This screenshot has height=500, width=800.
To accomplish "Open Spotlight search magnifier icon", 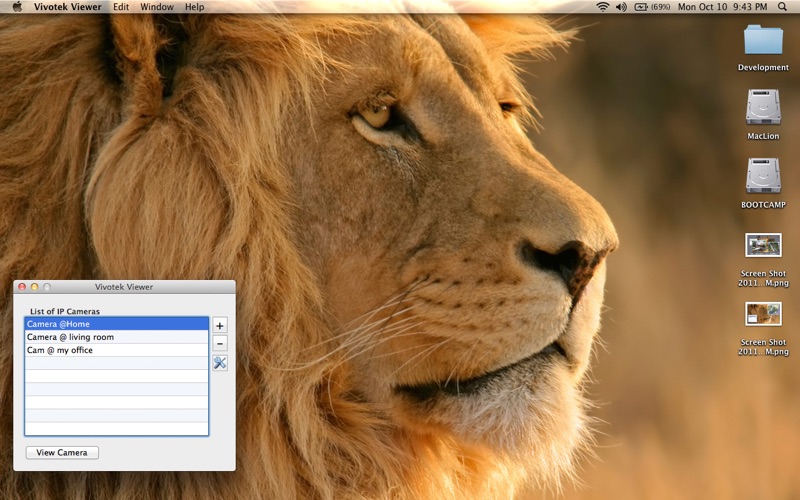I will point(782,7).
